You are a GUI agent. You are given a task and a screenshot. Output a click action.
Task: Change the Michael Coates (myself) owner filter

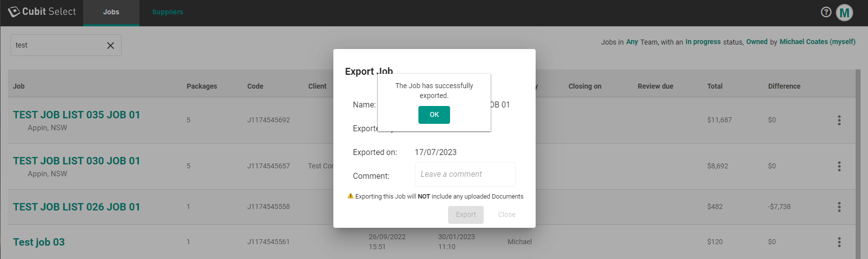click(x=817, y=42)
